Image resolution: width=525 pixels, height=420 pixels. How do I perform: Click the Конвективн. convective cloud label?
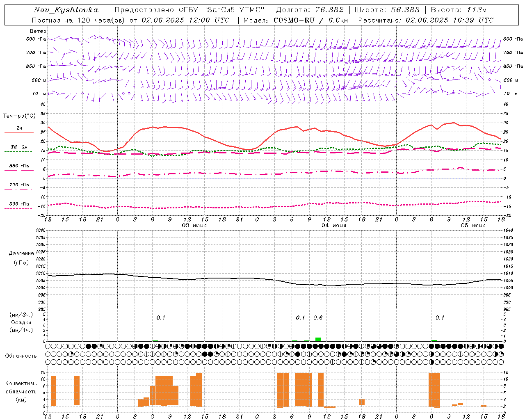point(21,383)
